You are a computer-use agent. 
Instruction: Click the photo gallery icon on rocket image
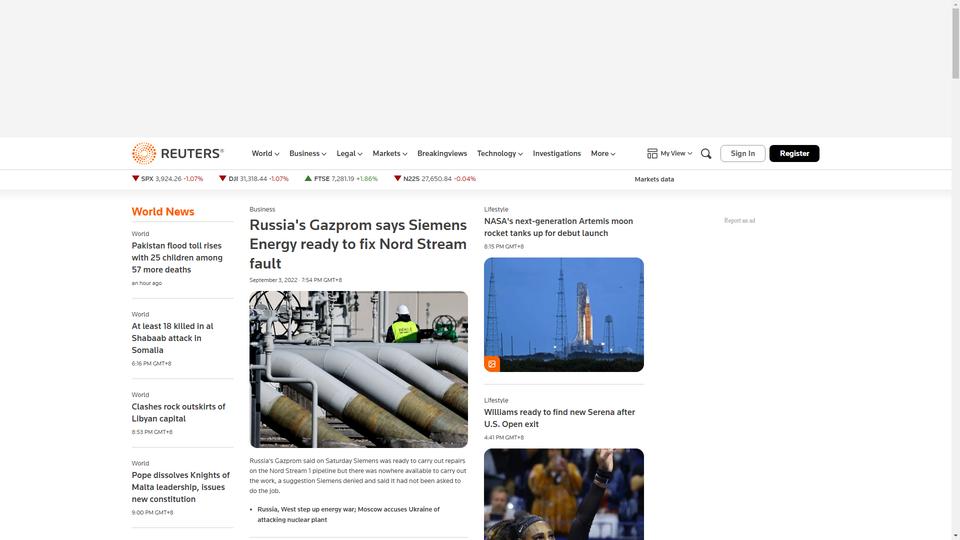(x=492, y=364)
